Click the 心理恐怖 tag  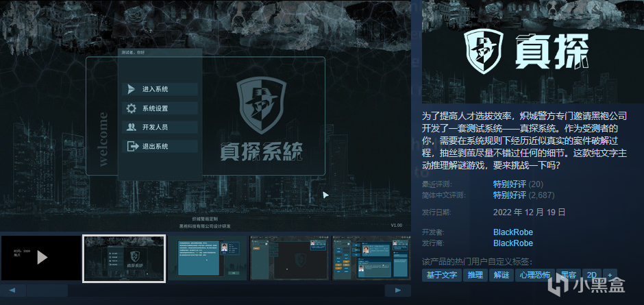[x=534, y=276]
